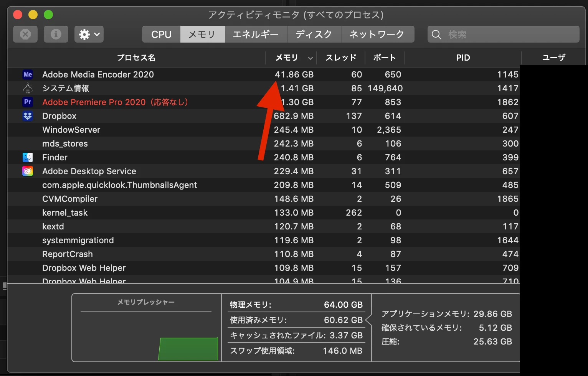
Task: Minimize the Activity Monitor window
Action: pos(33,15)
